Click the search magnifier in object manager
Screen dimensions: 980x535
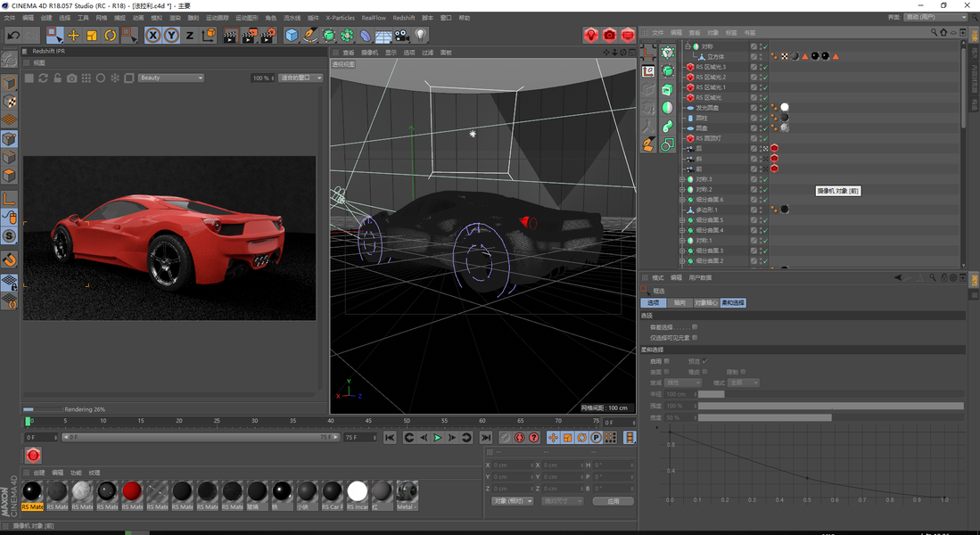[x=934, y=32]
